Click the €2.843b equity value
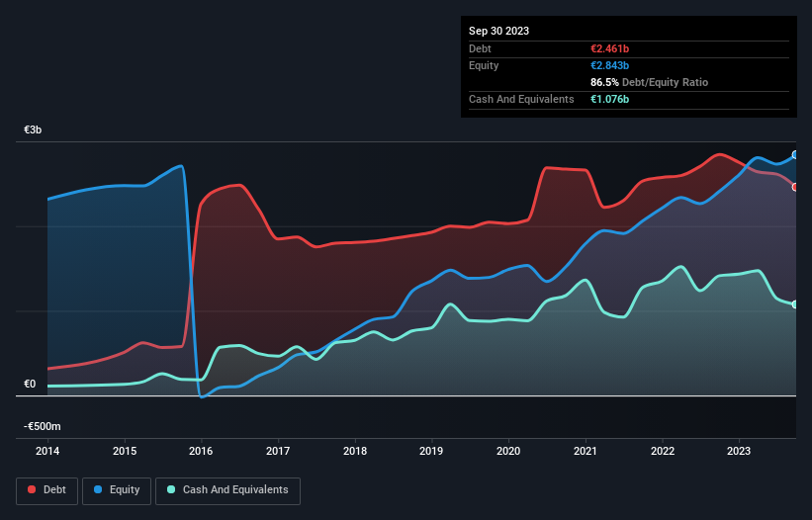812x520 pixels. [x=609, y=65]
